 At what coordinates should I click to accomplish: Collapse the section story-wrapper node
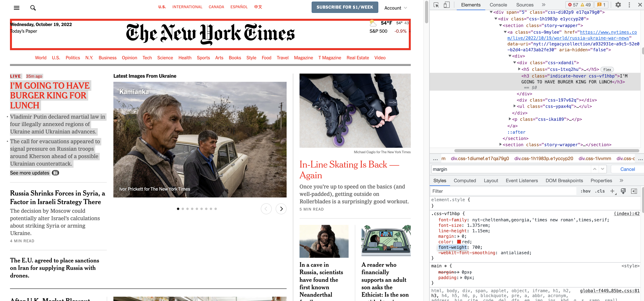tap(500, 25)
